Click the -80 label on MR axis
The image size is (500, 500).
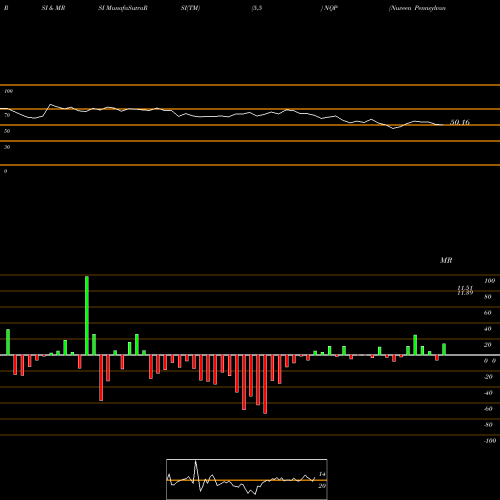[x=488, y=425]
